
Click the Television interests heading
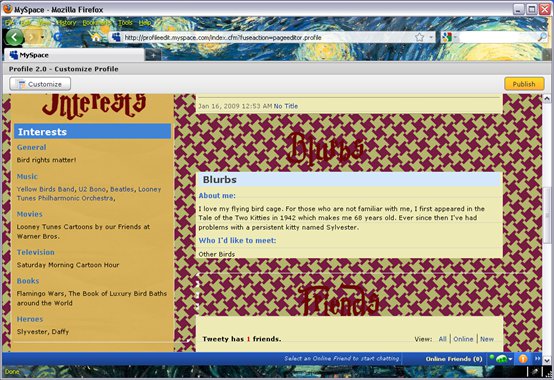click(36, 252)
